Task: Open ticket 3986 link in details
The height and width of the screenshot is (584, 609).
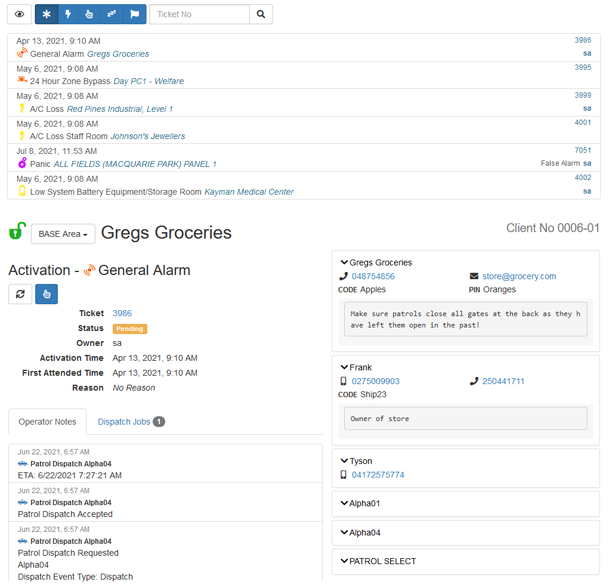Action: (122, 313)
